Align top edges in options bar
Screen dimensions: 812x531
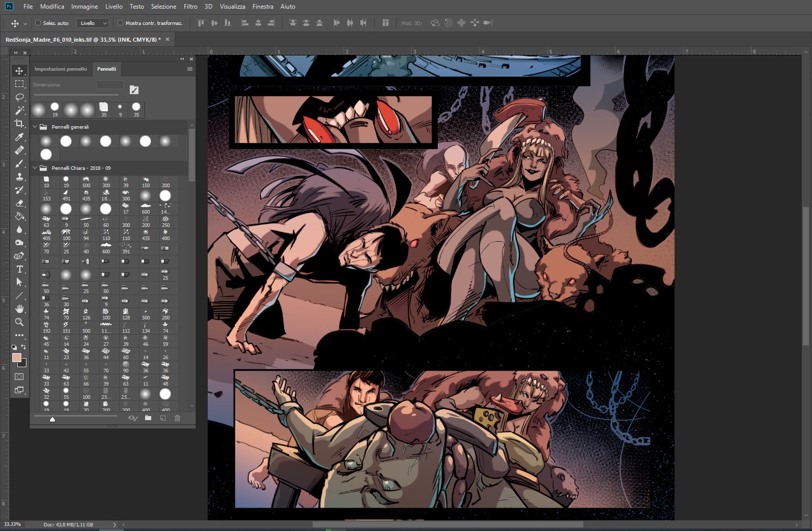point(201,23)
